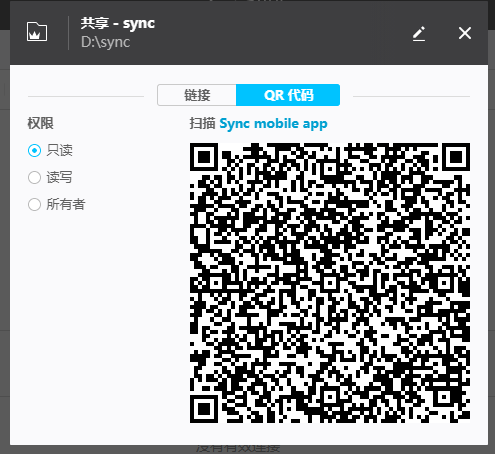495x454 pixels.
Task: Click the crowned folder owner icon
Action: coord(37,32)
